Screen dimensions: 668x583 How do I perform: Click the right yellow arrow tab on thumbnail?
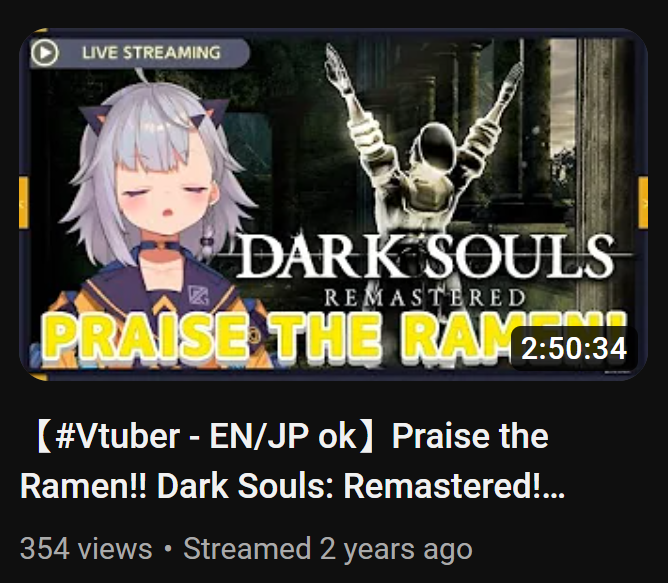coord(643,203)
